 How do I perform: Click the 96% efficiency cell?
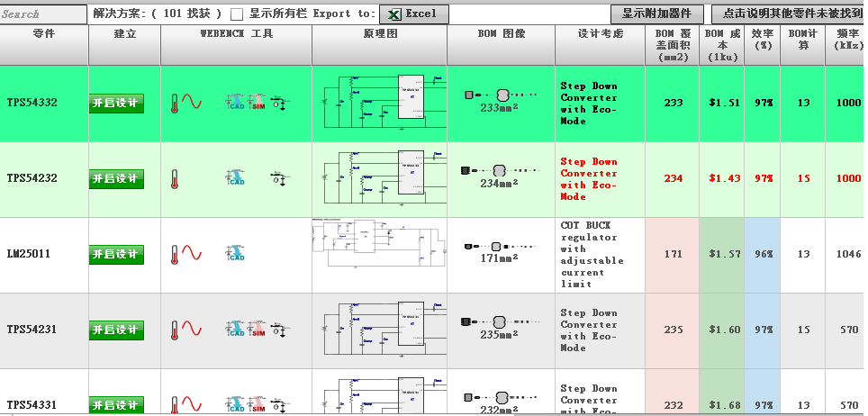tap(763, 254)
